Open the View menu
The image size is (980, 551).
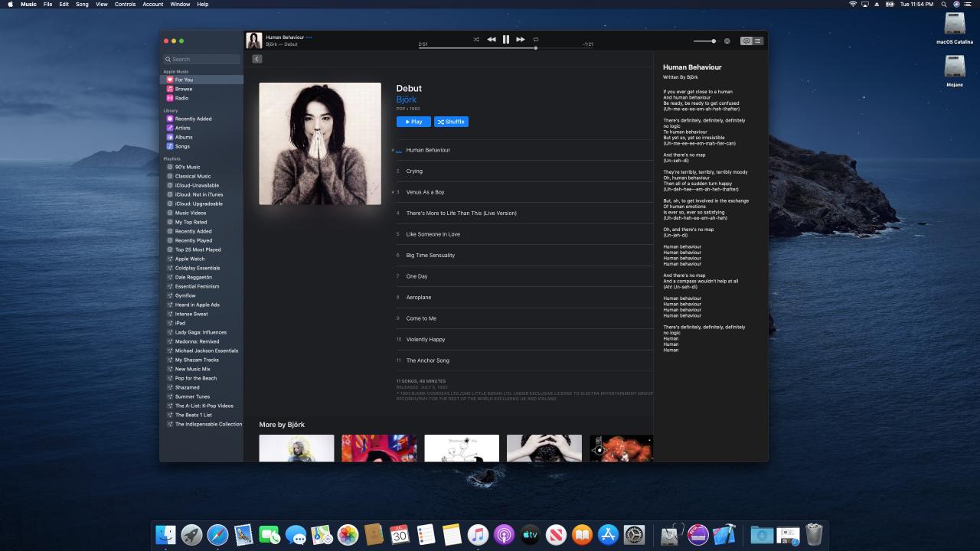click(101, 4)
